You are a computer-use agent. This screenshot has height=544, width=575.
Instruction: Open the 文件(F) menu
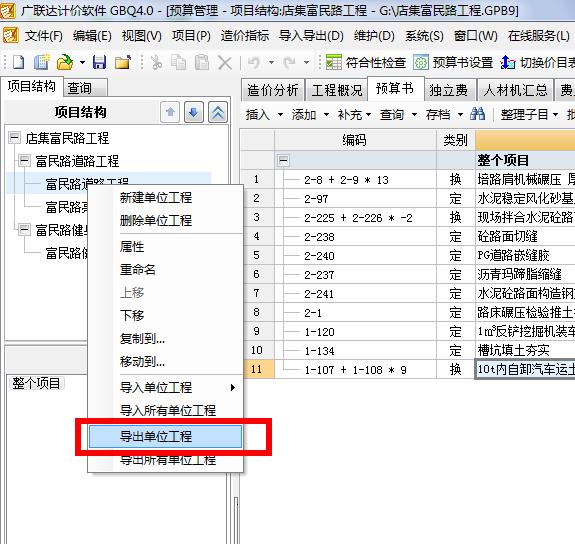click(x=44, y=36)
